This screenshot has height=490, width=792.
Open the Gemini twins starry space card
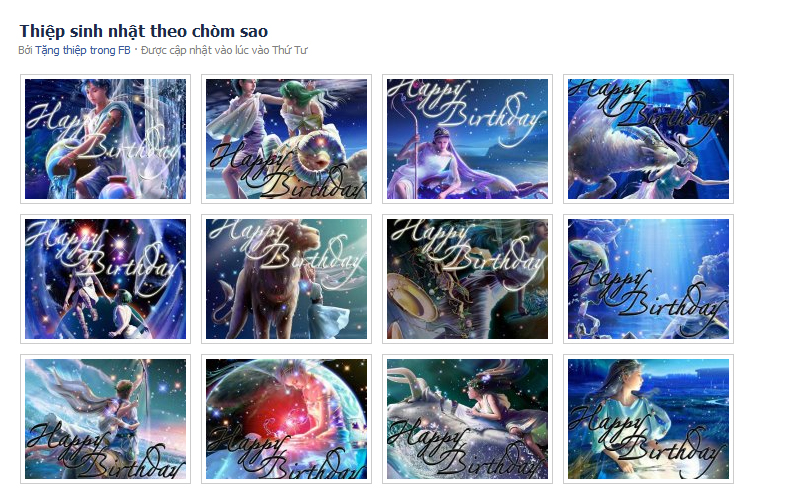click(106, 279)
